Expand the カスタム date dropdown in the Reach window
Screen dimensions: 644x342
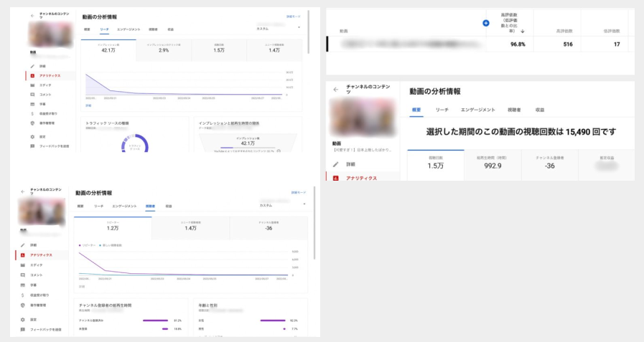299,28
